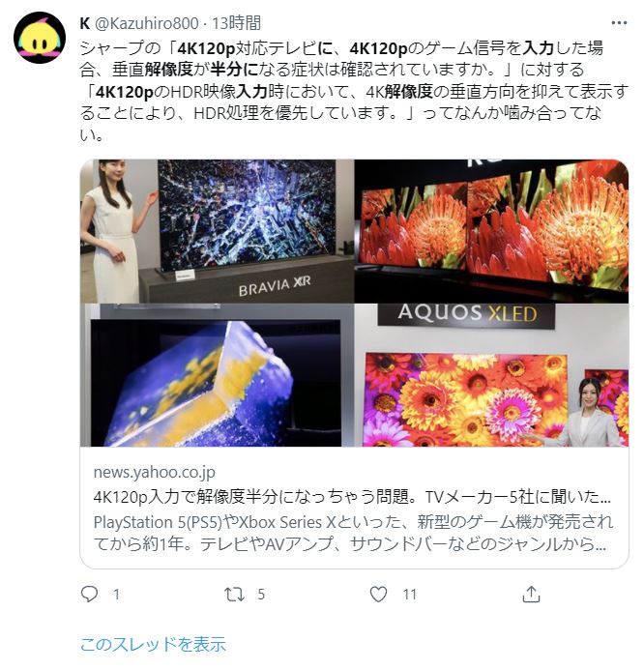This screenshot has width=644, height=670.
Task: Open the yellow character profile avatar
Action: 40,38
